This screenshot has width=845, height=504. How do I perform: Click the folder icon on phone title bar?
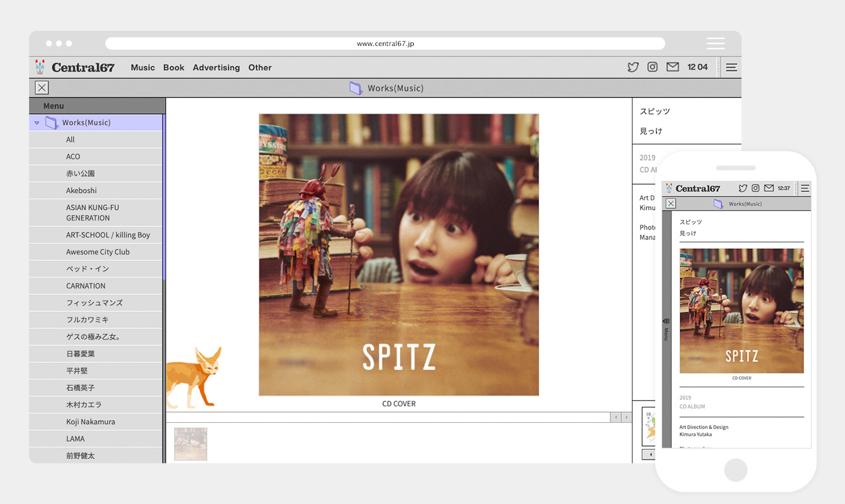718,203
